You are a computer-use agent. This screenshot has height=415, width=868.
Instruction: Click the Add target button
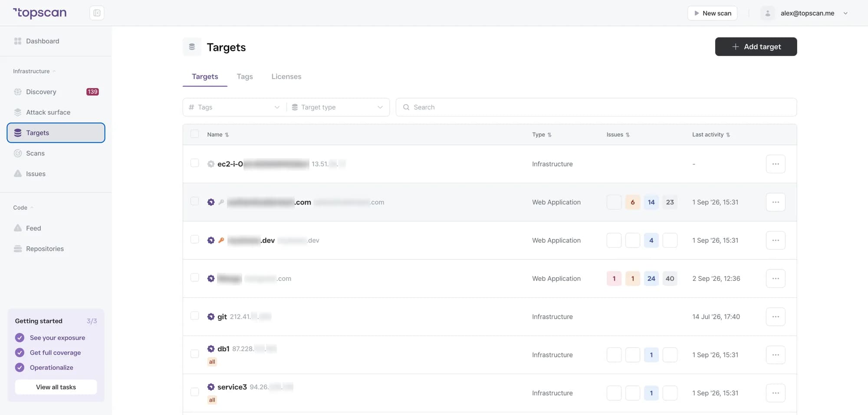[756, 46]
